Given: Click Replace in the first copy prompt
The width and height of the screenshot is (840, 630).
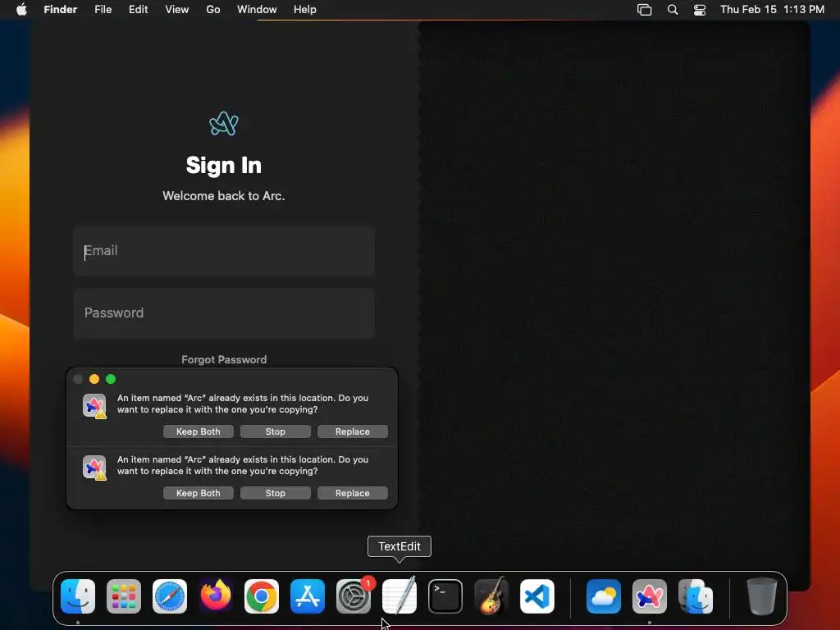Looking at the screenshot, I should (353, 431).
